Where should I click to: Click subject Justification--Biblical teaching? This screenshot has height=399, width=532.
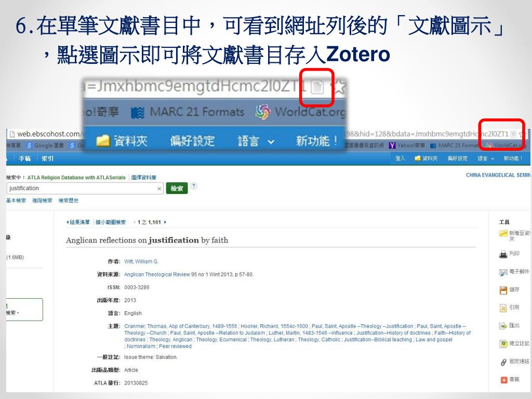pos(378,340)
